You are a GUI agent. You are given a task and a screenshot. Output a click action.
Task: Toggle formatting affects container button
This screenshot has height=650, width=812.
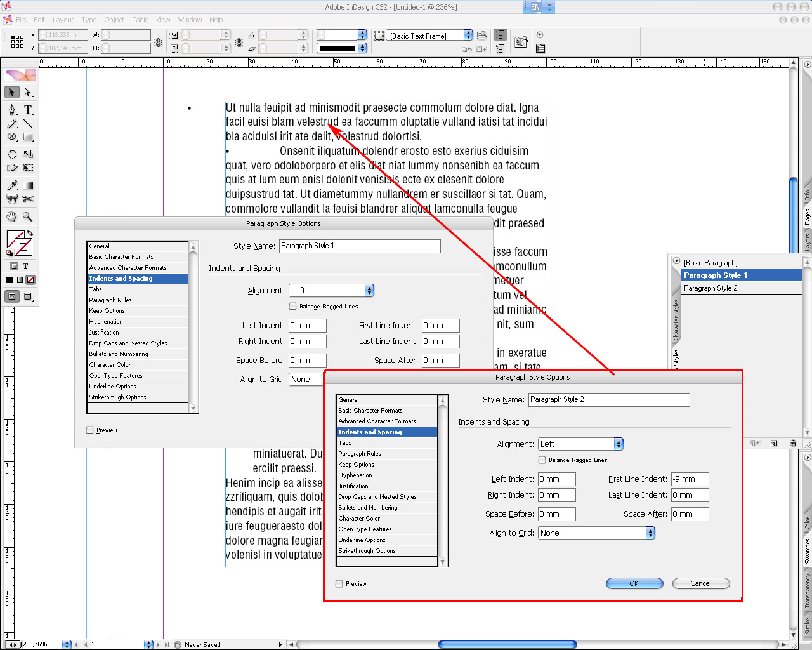13,266
